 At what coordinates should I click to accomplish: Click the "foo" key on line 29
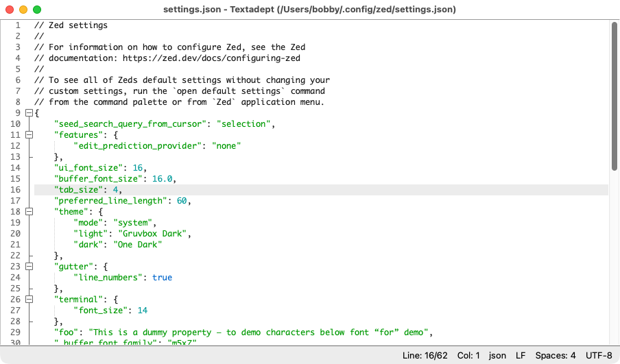coord(66,332)
